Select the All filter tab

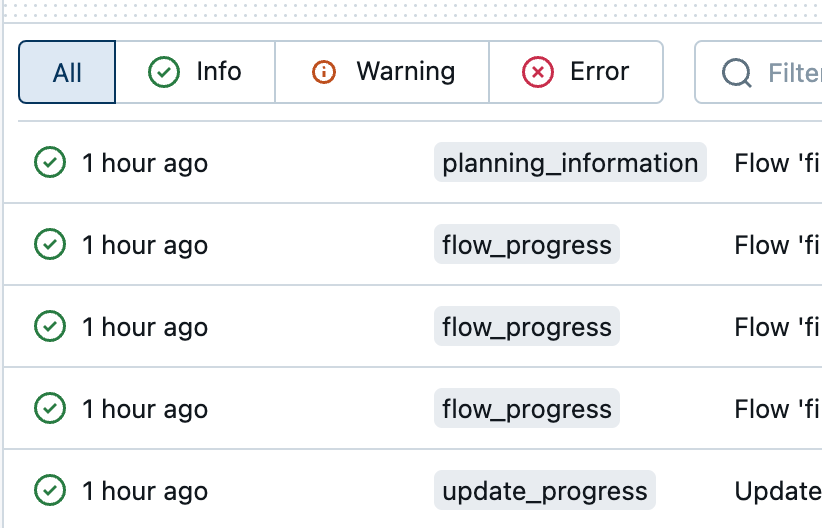[x=67, y=72]
